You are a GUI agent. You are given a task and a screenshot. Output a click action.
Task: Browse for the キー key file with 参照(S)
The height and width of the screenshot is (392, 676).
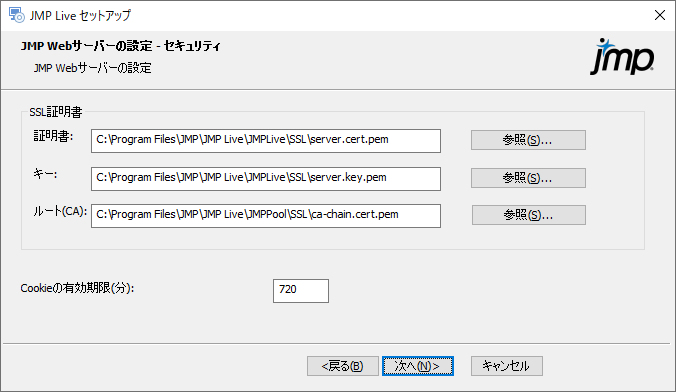pos(528,178)
